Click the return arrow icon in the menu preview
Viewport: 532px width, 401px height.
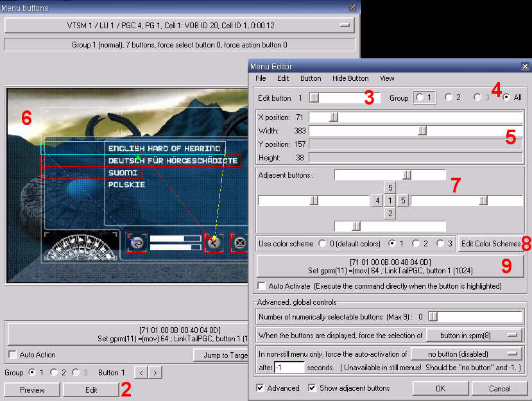click(137, 243)
